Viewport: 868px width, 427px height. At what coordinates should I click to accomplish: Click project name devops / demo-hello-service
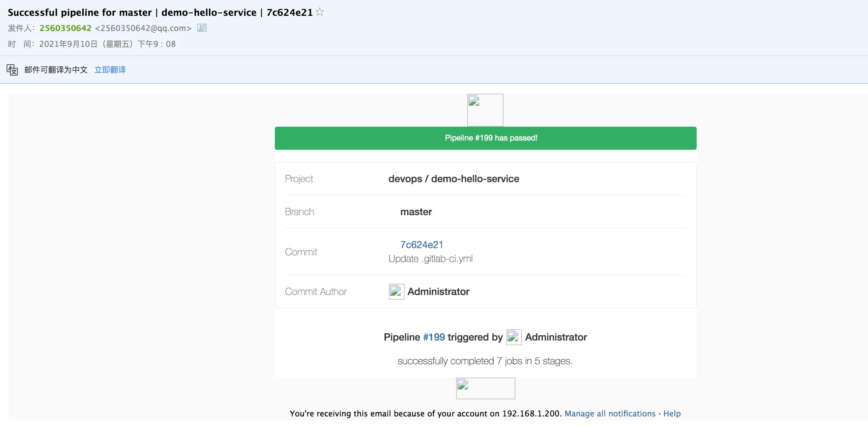(x=453, y=179)
